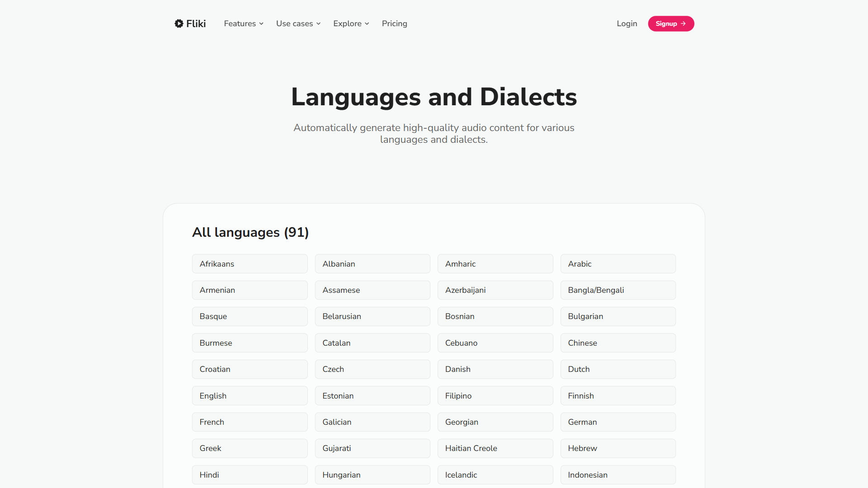Open the Login link
Image resolution: width=868 pixels, height=488 pixels.
pyautogui.click(x=627, y=23)
